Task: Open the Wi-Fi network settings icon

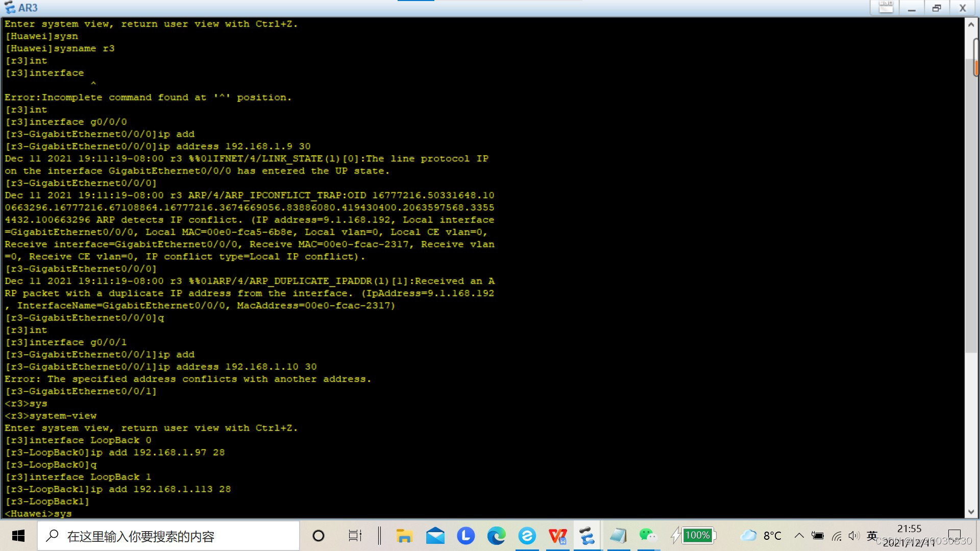Action: 837,536
